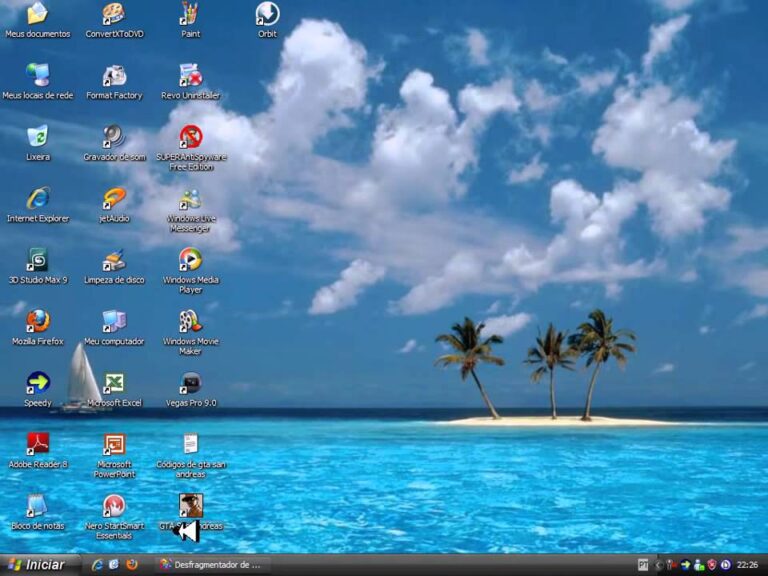Viewport: 768px width, 576px height.
Task: Launch Firefox from the quick launch bar
Action: pos(131,565)
